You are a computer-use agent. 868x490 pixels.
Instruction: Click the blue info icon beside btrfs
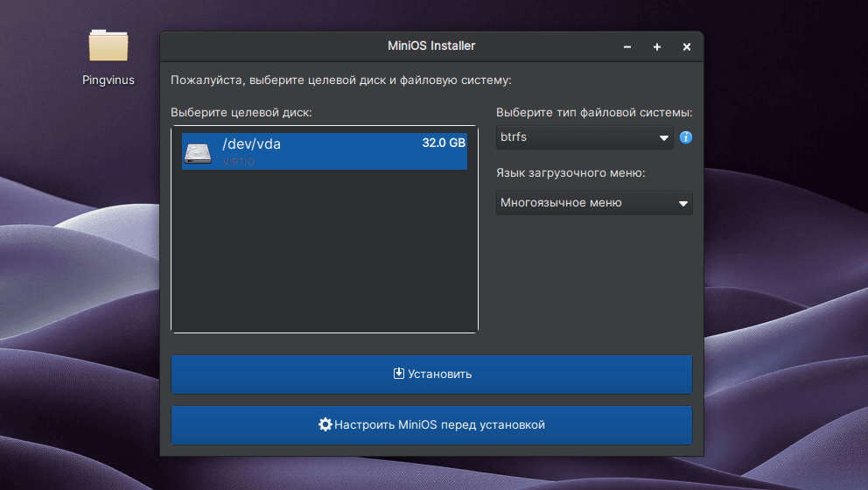686,137
